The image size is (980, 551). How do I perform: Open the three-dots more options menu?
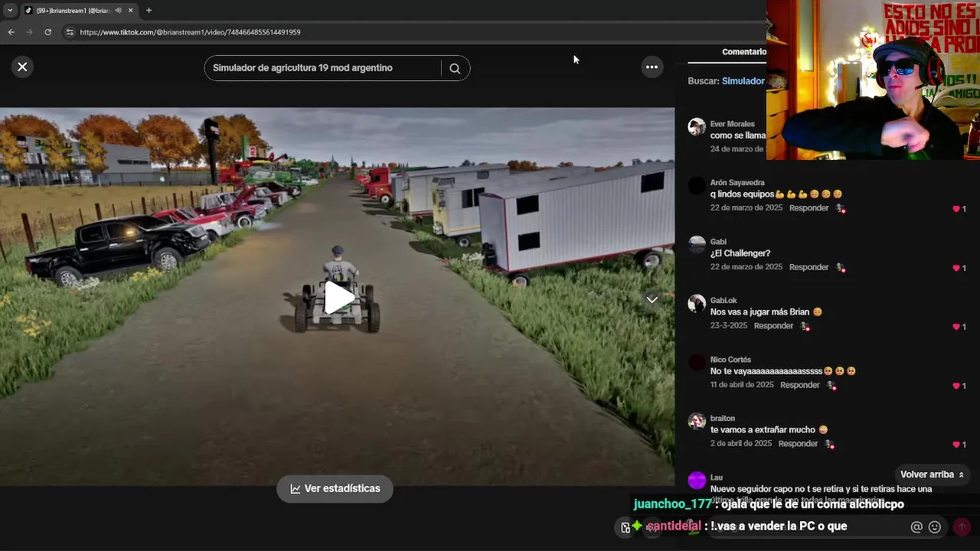(x=652, y=67)
